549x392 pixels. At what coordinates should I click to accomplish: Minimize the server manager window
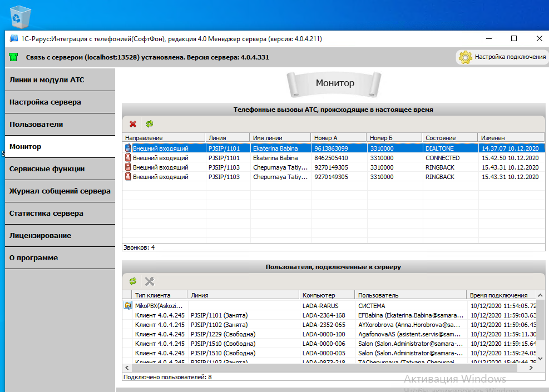[489, 38]
